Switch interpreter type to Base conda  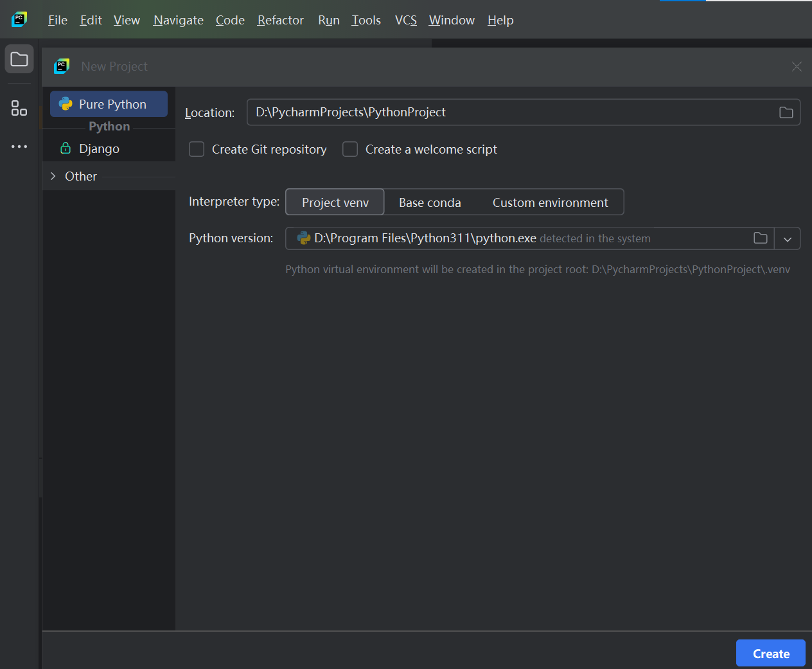pyautogui.click(x=430, y=202)
